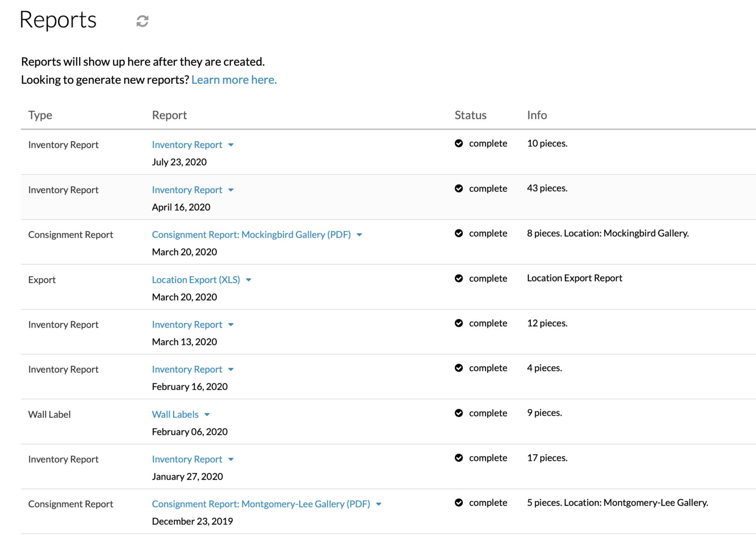The width and height of the screenshot is (756, 538).
Task: Click the refresh icon beside Reports heading
Action: (142, 21)
